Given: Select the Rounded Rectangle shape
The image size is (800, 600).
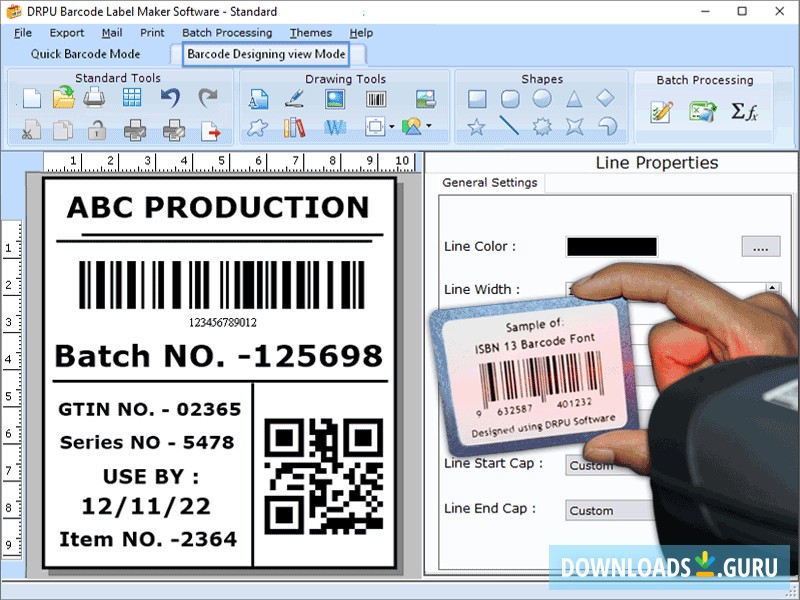Looking at the screenshot, I should (510, 99).
